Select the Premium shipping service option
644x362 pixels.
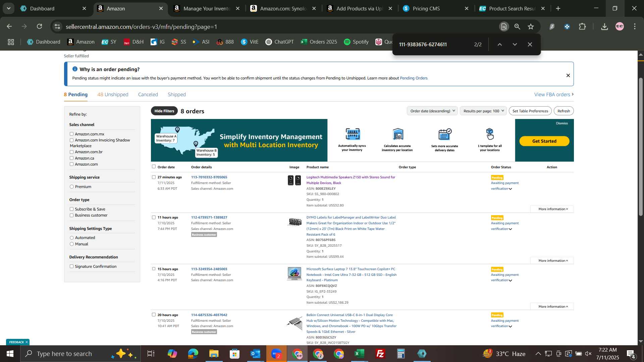[x=71, y=187]
